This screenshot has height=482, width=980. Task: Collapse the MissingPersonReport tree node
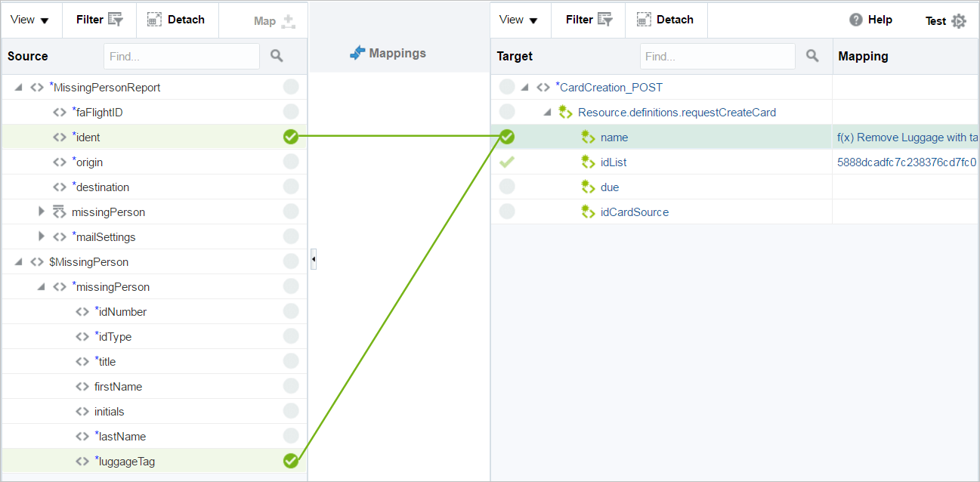[x=19, y=88]
